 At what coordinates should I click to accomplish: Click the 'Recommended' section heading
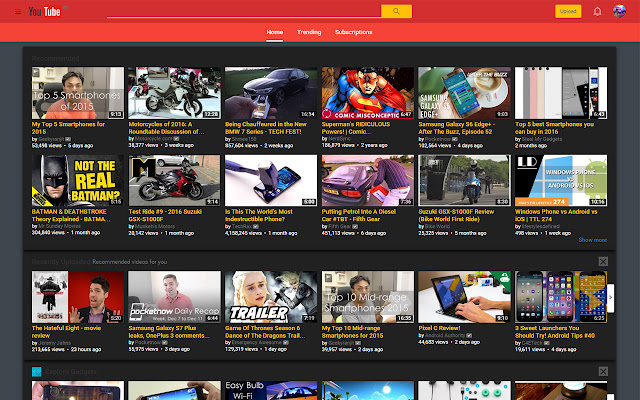click(x=56, y=58)
